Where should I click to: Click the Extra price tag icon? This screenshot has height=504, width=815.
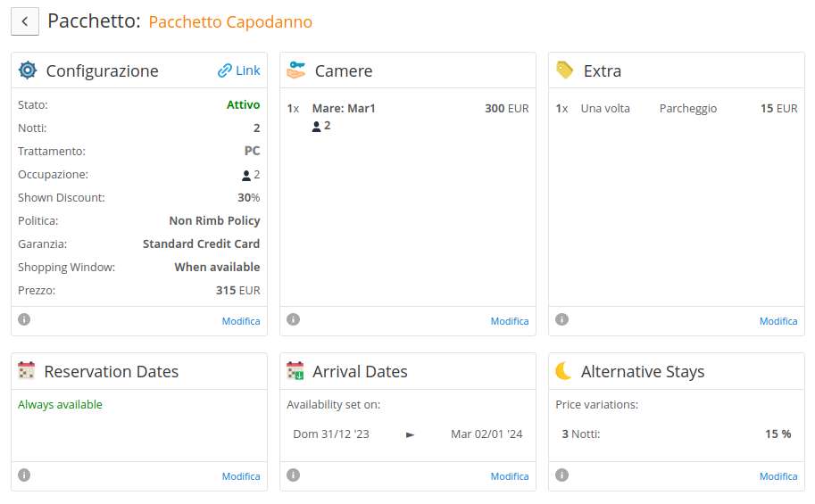click(x=564, y=70)
